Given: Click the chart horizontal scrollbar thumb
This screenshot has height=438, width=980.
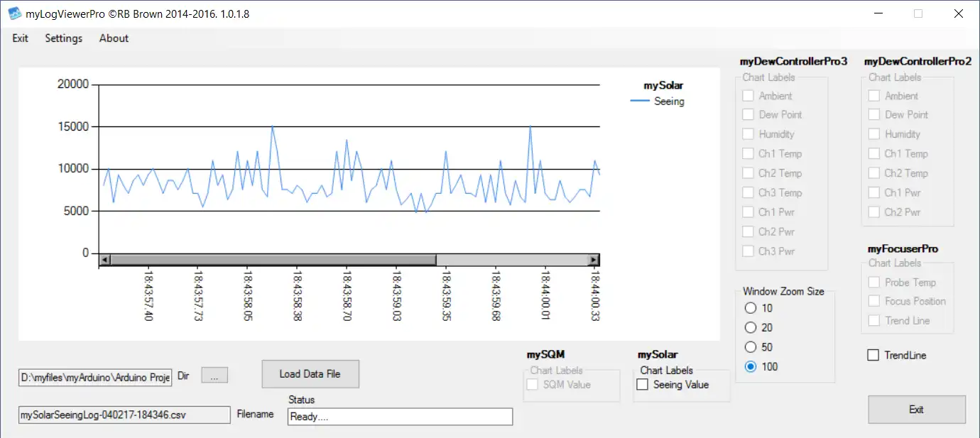Looking at the screenshot, I should (273, 261).
